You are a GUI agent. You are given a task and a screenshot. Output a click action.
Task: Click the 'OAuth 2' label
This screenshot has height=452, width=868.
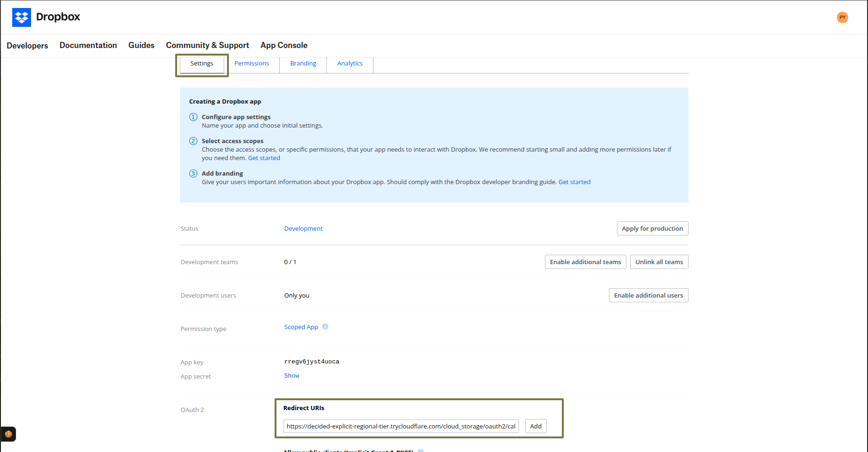(x=192, y=410)
